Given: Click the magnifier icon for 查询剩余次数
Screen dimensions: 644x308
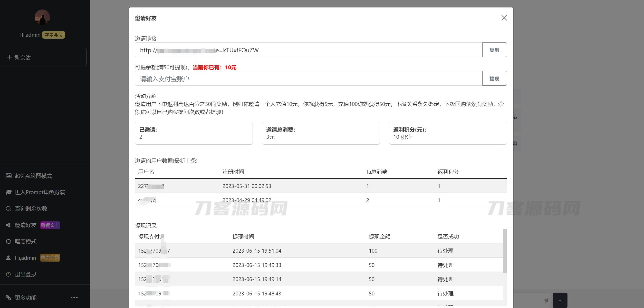Looking at the screenshot, I should pos(8,208).
